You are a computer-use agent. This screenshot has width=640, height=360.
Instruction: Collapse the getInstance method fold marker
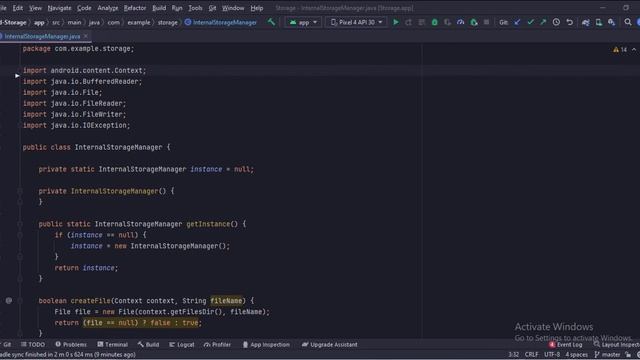[x=20, y=224]
